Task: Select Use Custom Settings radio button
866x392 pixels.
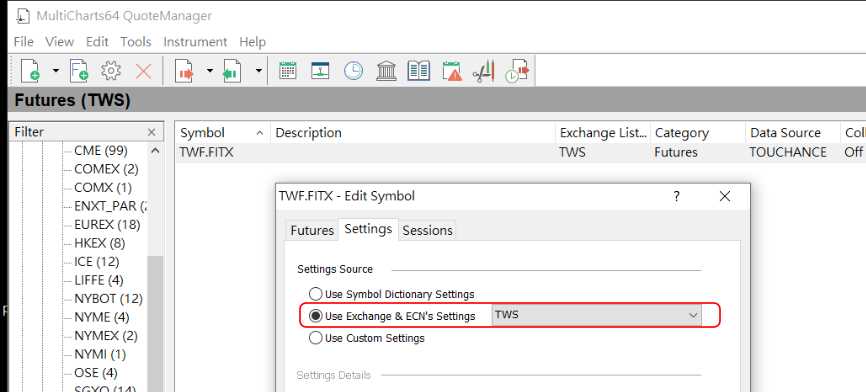Action: pyautogui.click(x=315, y=338)
